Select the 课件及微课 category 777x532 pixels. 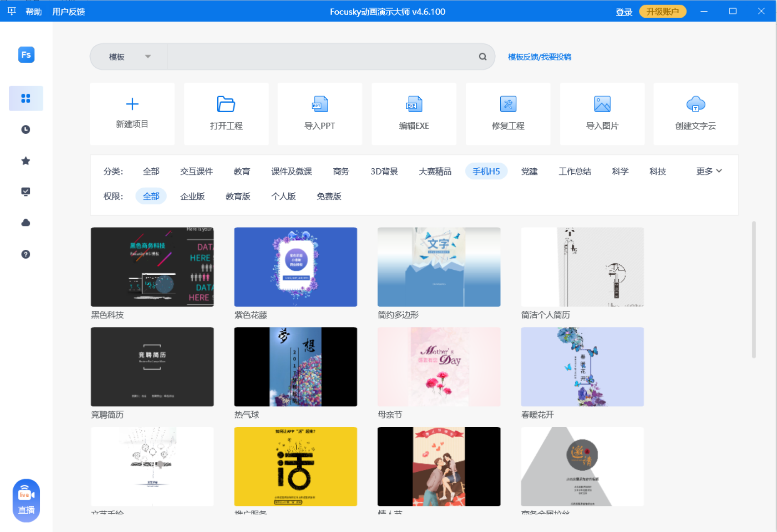292,171
